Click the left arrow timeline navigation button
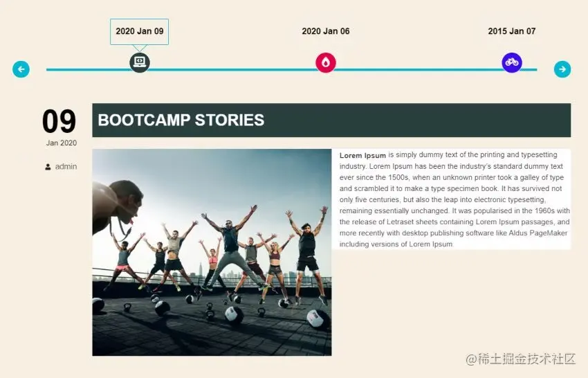 21,69
